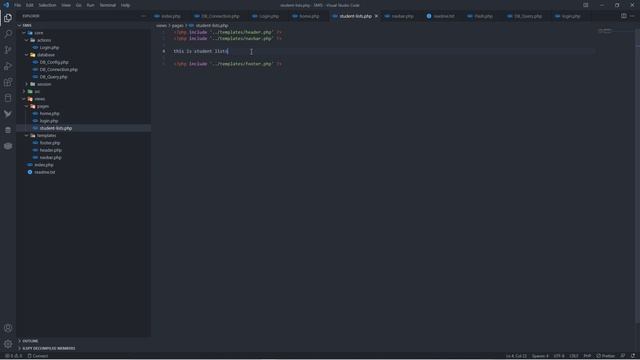This screenshot has width=640, height=360.
Task: Click the pages breadcrumb above the editor
Action: [178, 25]
